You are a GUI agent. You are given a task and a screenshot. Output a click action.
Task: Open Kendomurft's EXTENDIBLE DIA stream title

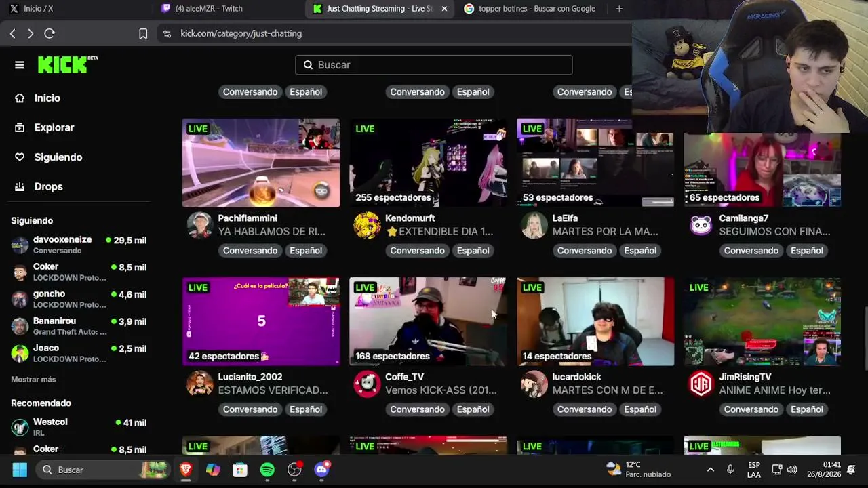[439, 232]
